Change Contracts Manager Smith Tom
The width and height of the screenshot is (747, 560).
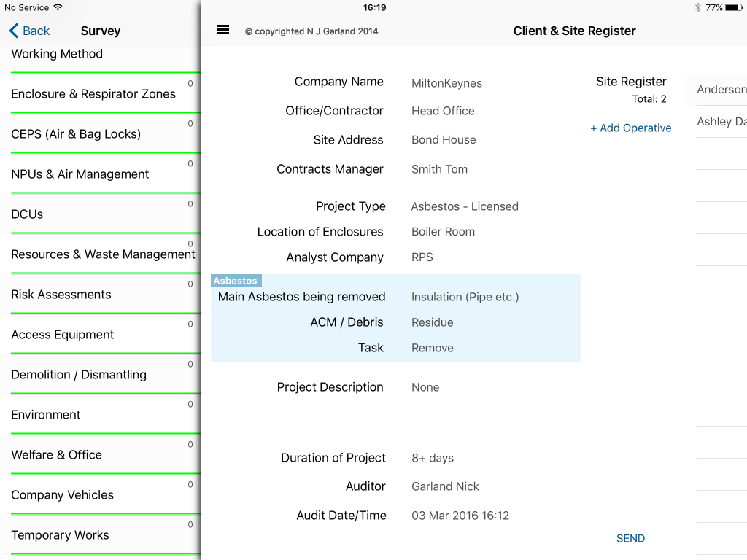point(439,169)
